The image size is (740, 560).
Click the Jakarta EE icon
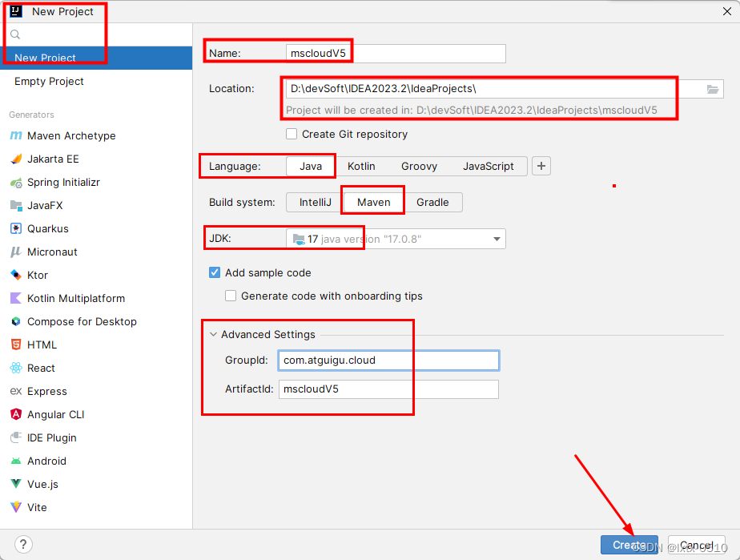[16, 159]
